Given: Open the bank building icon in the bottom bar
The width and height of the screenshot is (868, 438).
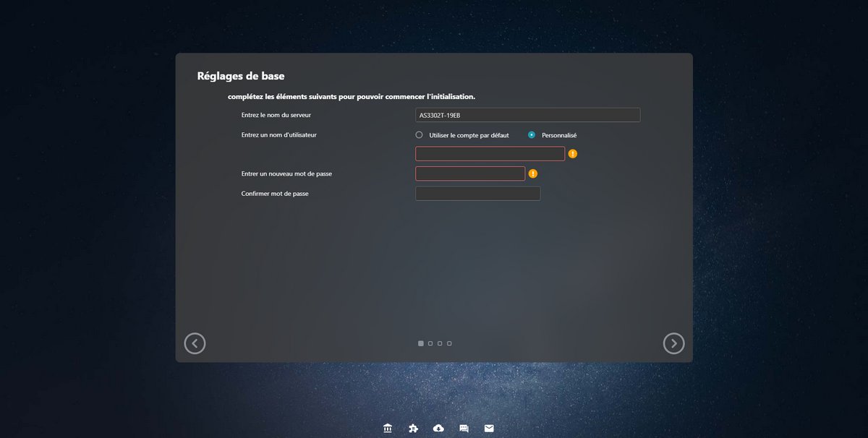Looking at the screenshot, I should [388, 428].
